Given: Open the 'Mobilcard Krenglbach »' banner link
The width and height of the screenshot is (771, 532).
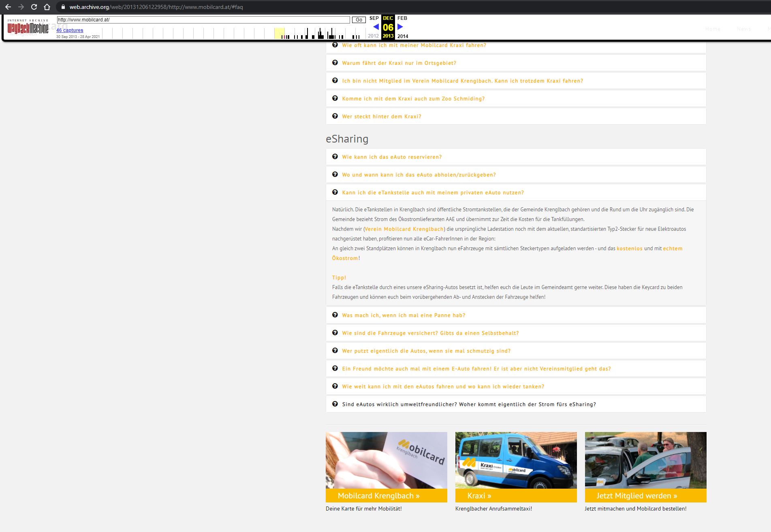Looking at the screenshot, I should click(x=387, y=496).
